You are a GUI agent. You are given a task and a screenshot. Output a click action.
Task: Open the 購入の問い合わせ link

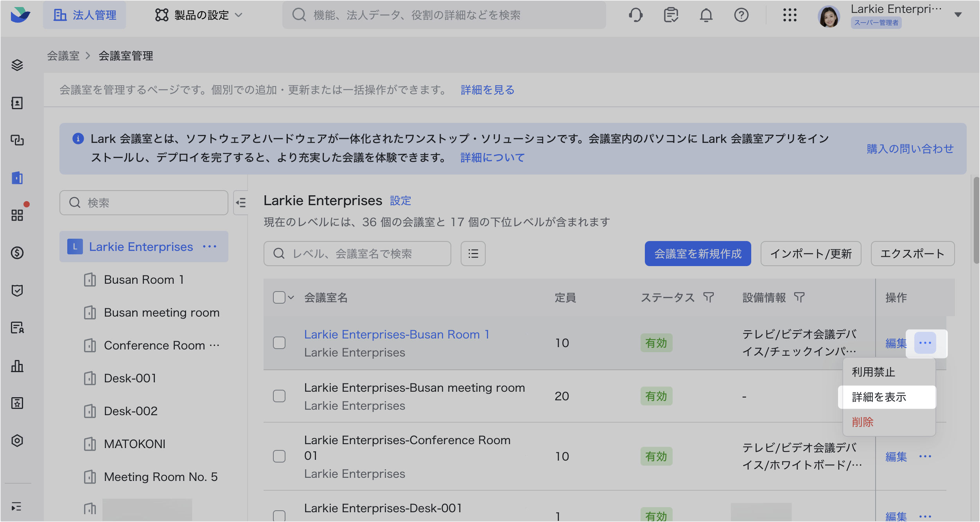tap(910, 149)
